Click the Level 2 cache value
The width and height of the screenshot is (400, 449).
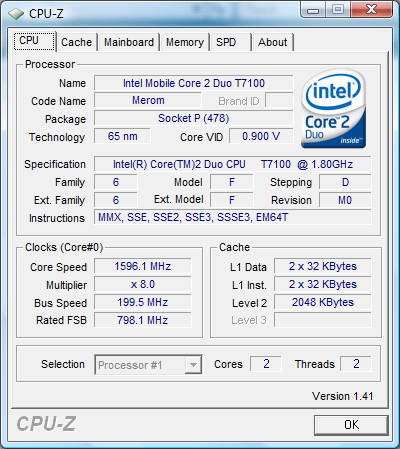coord(323,302)
